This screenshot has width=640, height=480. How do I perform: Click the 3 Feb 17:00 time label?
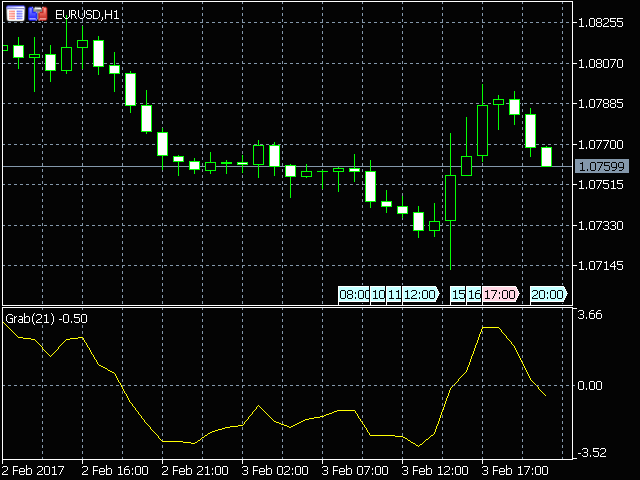click(x=515, y=471)
